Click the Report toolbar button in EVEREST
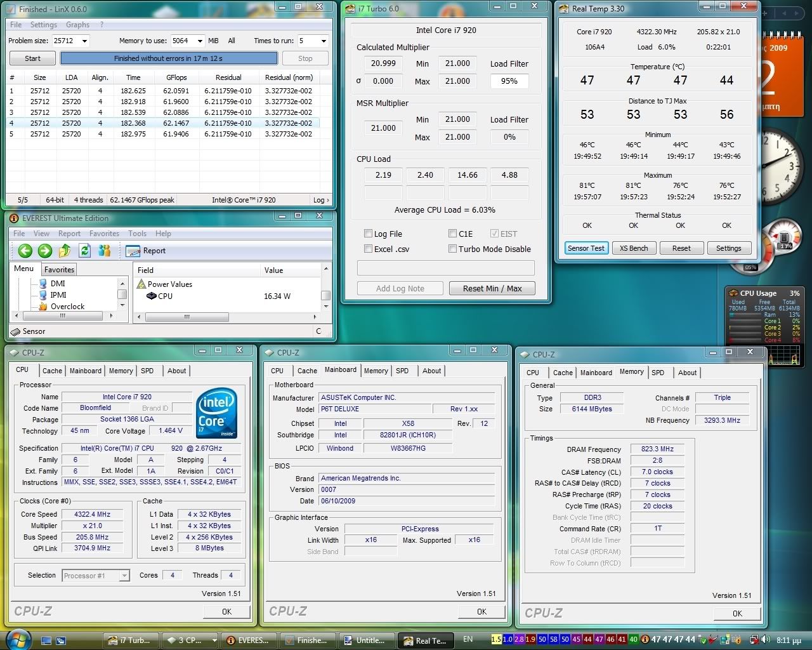 [x=146, y=251]
